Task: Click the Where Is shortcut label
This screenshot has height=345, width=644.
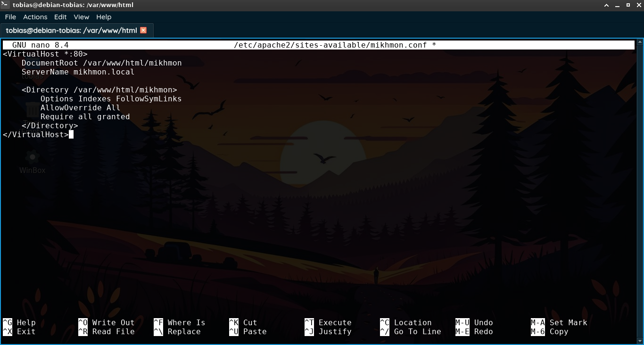Action: coord(186,323)
